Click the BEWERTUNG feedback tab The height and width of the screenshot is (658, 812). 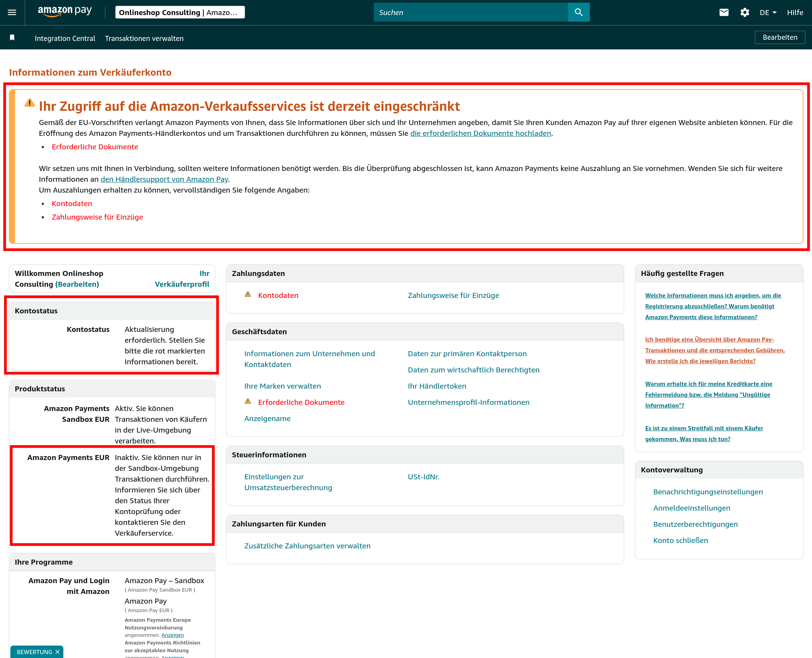point(35,652)
